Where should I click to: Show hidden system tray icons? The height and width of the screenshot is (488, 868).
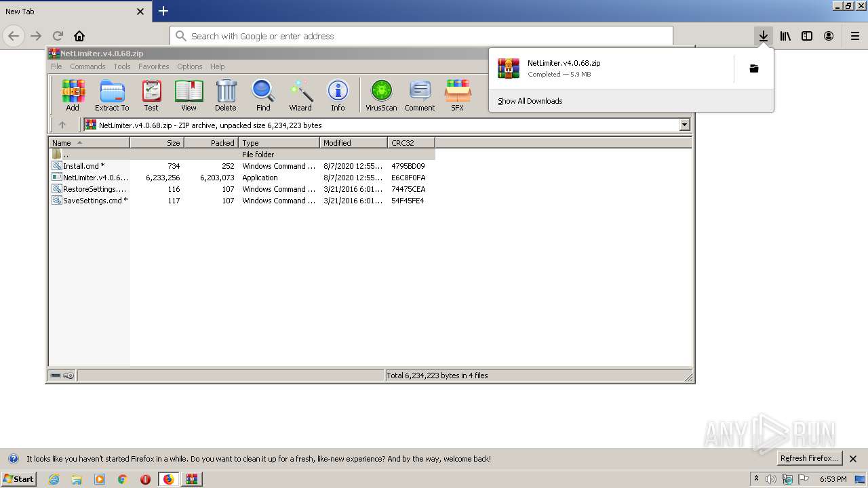coord(757,479)
